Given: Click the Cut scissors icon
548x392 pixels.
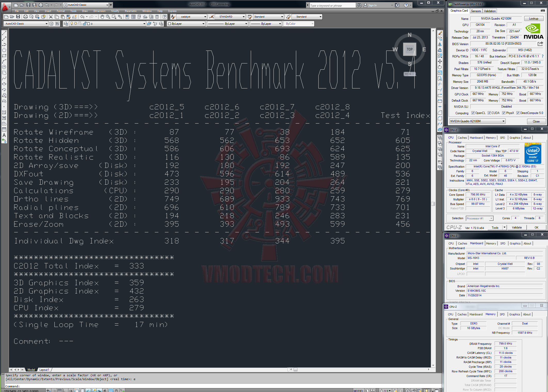Looking at the screenshot, I should [x=51, y=17].
